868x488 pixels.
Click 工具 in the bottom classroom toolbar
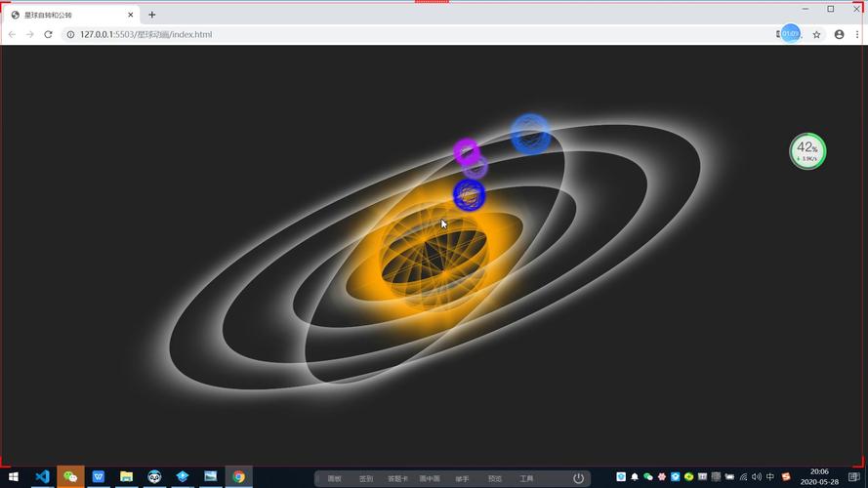click(x=526, y=479)
